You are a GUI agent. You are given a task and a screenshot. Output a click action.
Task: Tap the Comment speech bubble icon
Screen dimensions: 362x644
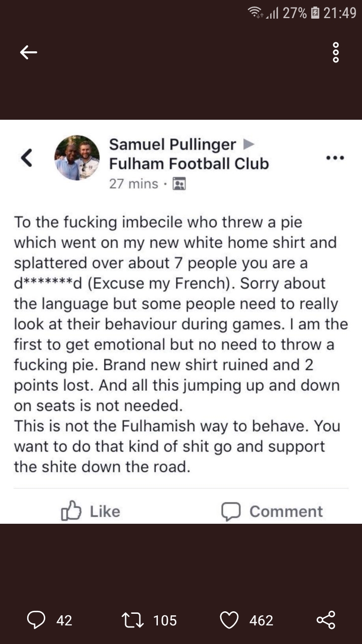point(231,511)
